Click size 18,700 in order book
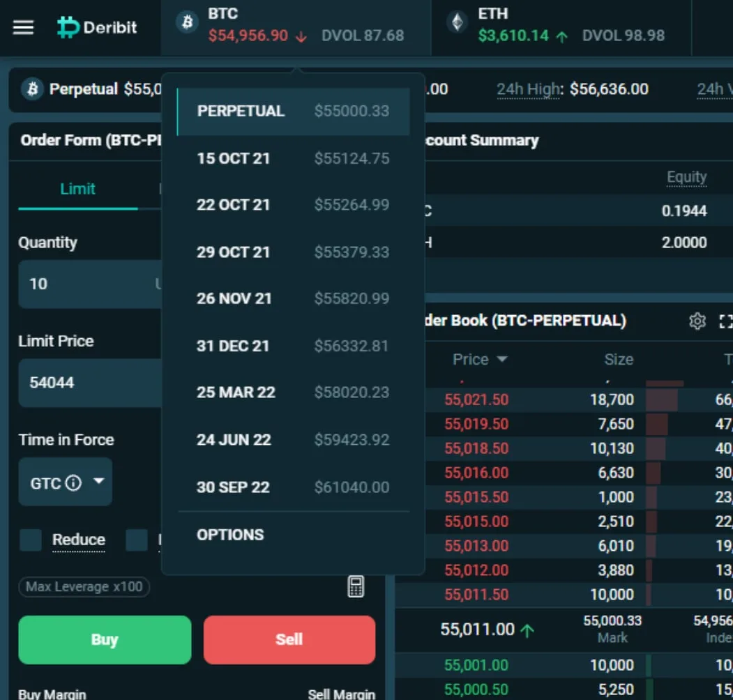The image size is (733, 700). (612, 400)
